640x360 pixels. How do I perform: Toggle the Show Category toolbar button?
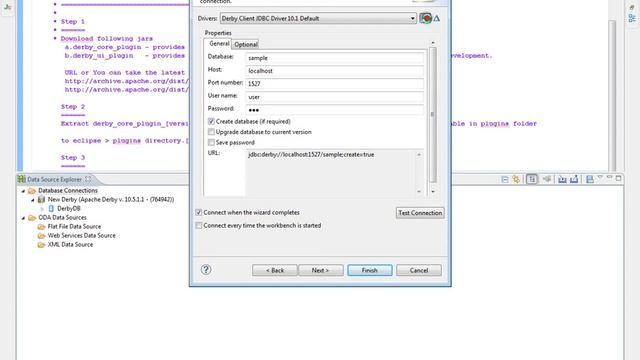531,179
